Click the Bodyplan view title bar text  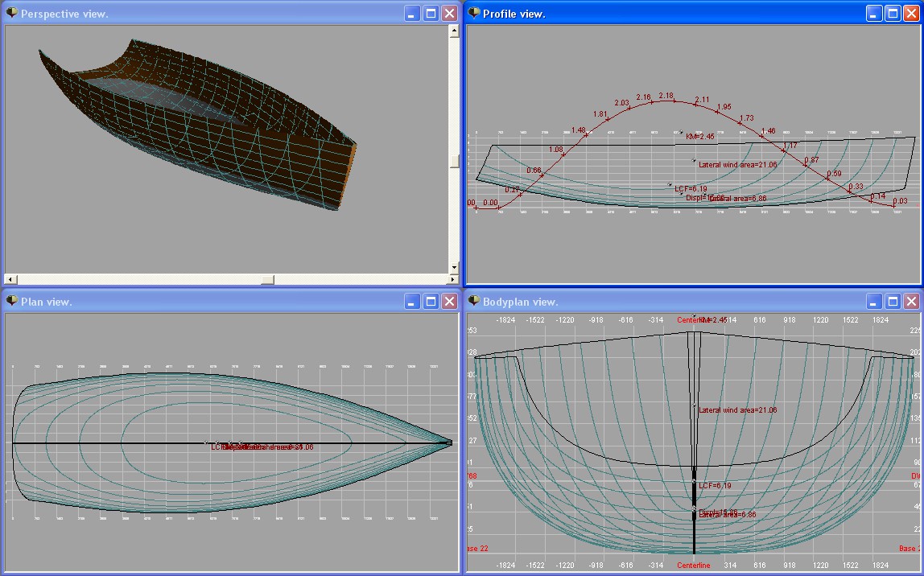click(520, 302)
